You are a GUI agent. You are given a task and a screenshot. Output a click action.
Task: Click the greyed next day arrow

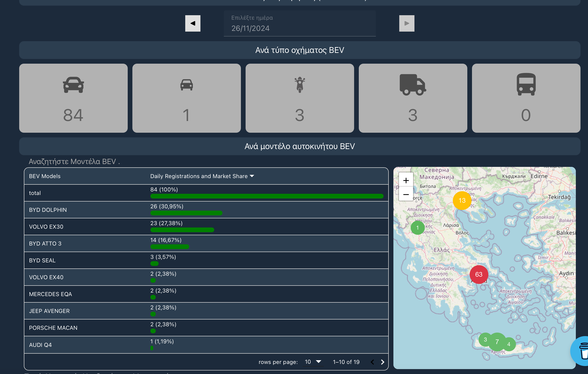pyautogui.click(x=407, y=23)
